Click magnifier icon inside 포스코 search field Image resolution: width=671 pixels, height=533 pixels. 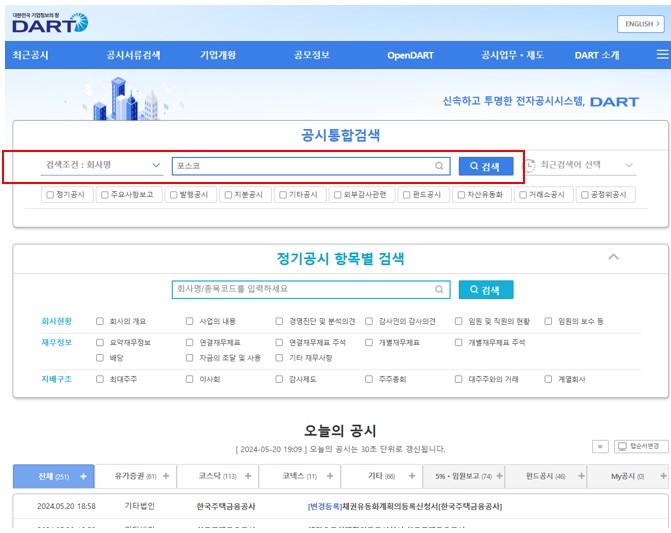[x=439, y=166]
